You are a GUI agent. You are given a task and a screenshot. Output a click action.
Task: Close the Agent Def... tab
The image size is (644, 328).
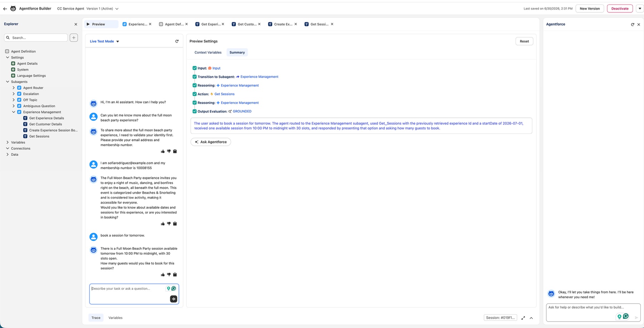(x=187, y=24)
